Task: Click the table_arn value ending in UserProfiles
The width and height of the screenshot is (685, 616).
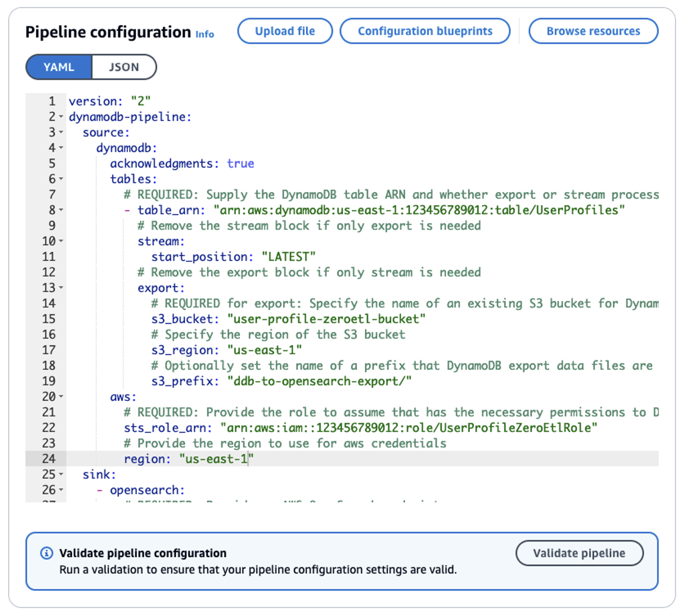Action: [419, 210]
